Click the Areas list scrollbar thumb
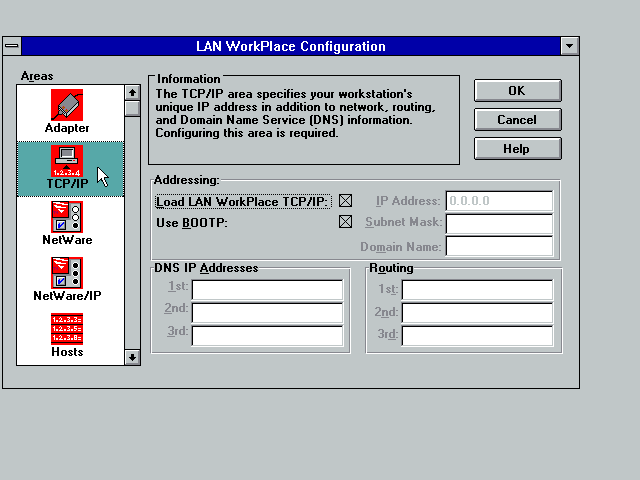 [132, 109]
